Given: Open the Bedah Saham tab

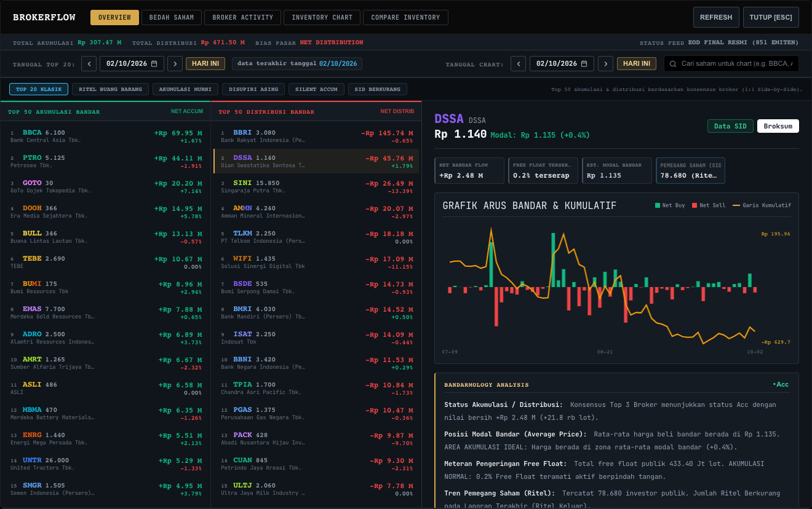Looking at the screenshot, I should pyautogui.click(x=172, y=17).
